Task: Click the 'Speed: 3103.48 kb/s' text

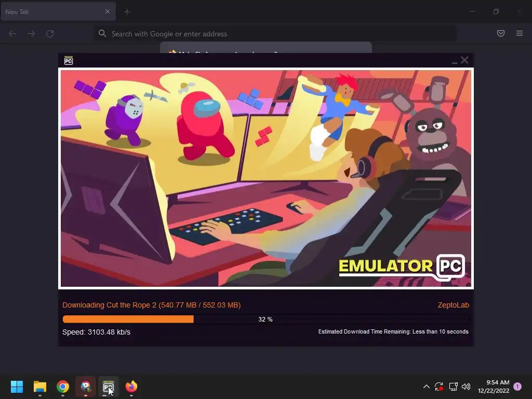Action: pos(96,332)
